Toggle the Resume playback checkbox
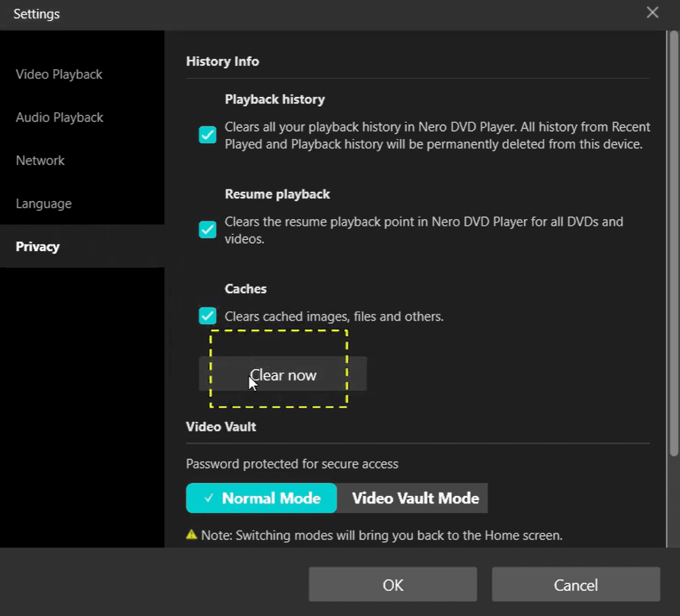 tap(207, 230)
